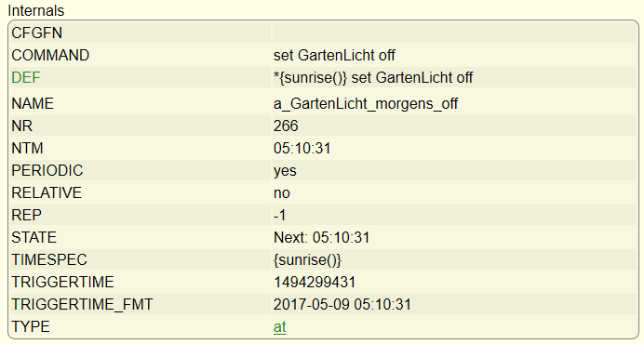Click the Internals section heading
The width and height of the screenshot is (644, 344).
[36, 10]
